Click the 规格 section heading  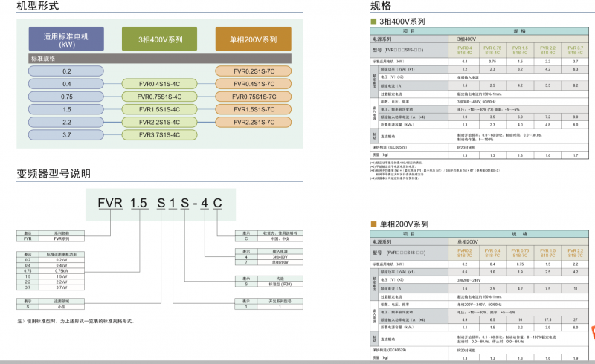(381, 6)
